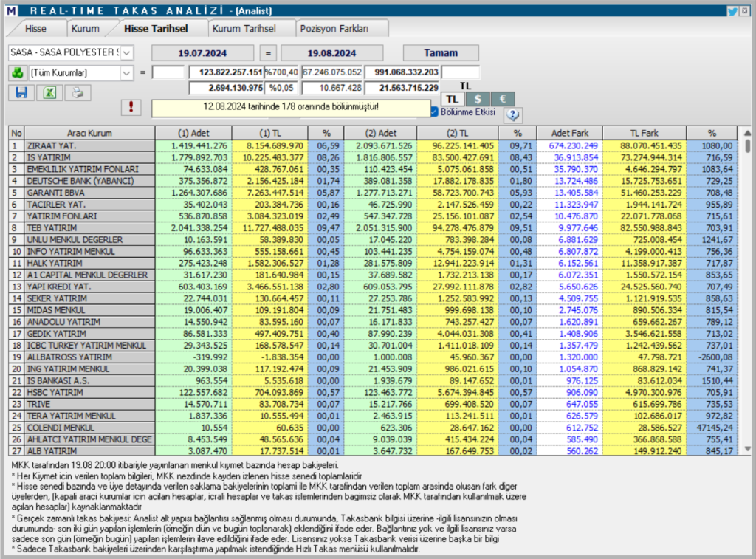Click the split notice about 12.08.2024
The height and width of the screenshot is (559, 756).
291,107
